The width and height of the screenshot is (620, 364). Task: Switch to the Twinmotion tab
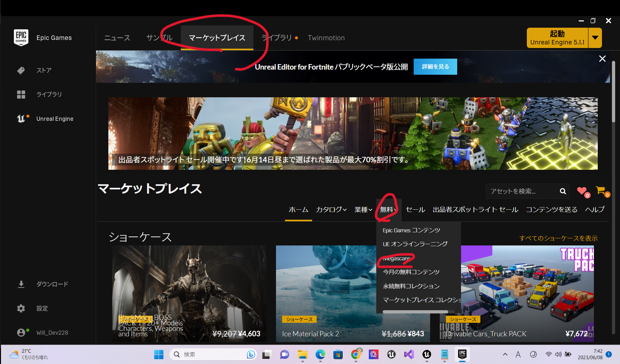326,38
